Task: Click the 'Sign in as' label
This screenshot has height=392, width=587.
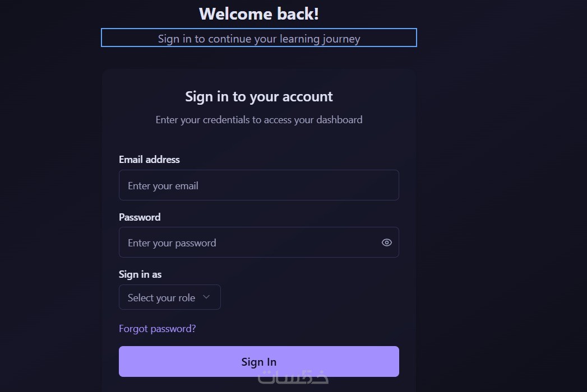Action: [140, 274]
